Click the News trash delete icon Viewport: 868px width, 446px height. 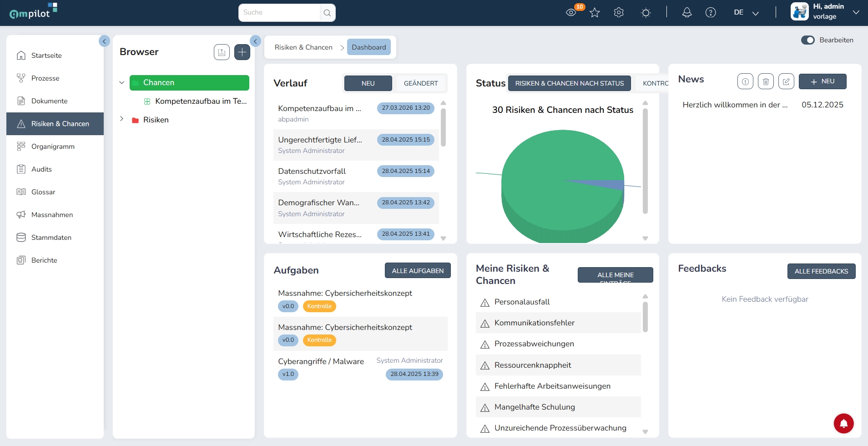point(766,81)
